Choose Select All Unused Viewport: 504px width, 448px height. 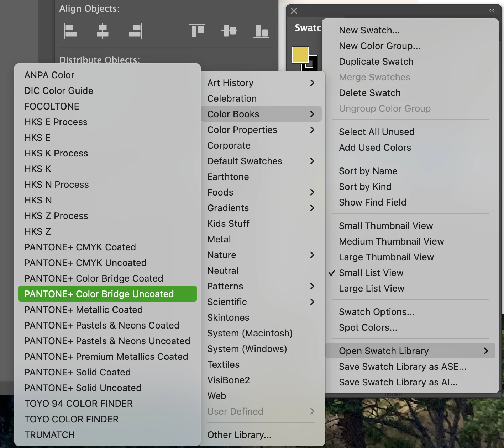[x=410, y=132]
